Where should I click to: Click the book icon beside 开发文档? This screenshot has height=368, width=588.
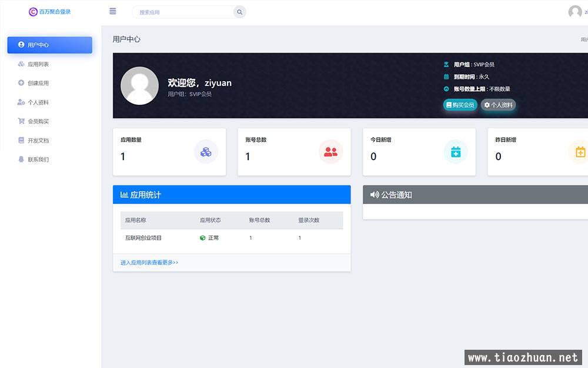[x=21, y=140]
